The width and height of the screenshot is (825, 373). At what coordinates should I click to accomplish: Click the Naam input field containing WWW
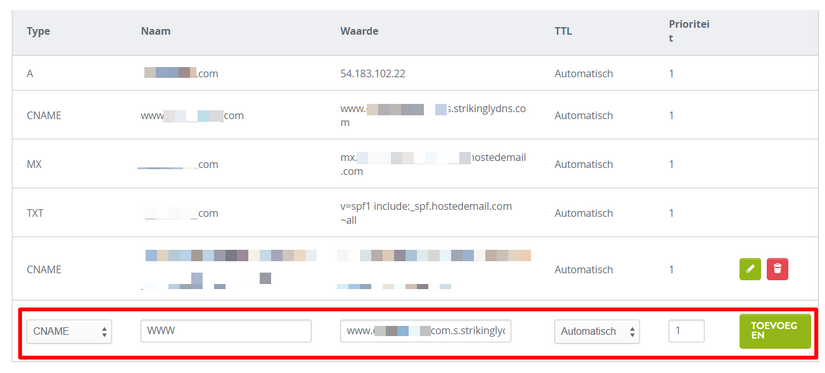(x=226, y=331)
